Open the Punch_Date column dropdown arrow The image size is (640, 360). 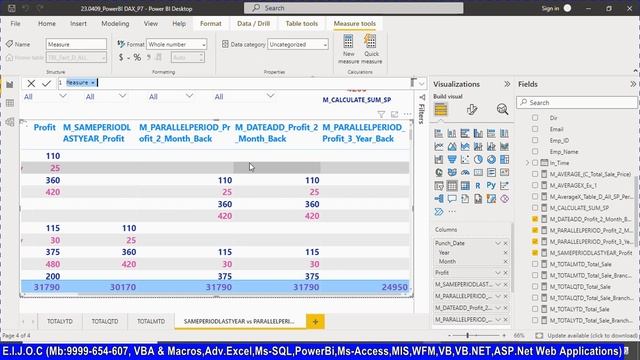click(498, 243)
